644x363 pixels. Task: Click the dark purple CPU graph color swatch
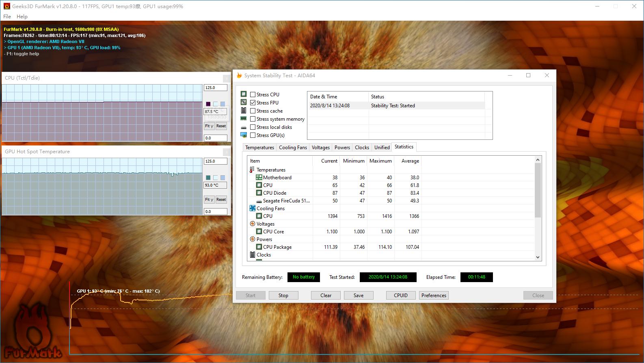click(x=208, y=104)
